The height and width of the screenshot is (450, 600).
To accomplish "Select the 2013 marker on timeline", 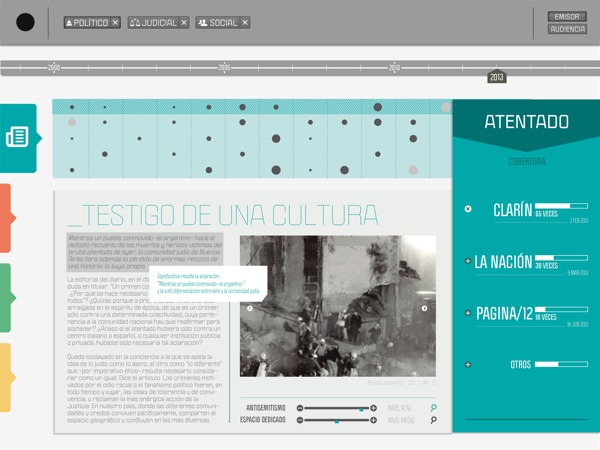I will coord(497,77).
